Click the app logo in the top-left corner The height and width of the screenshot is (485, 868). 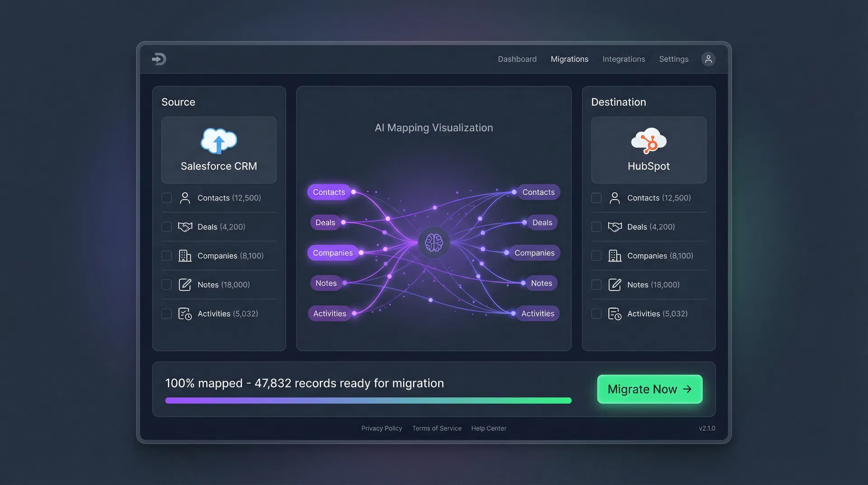(159, 59)
